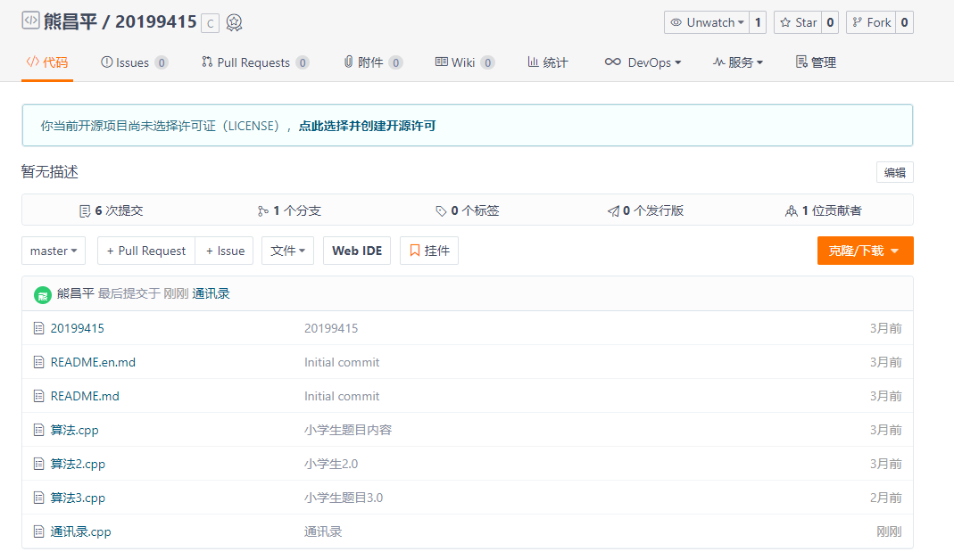Click 2月前 timestamp in 算法3.cpp row
This screenshot has height=560, width=954.
886,498
